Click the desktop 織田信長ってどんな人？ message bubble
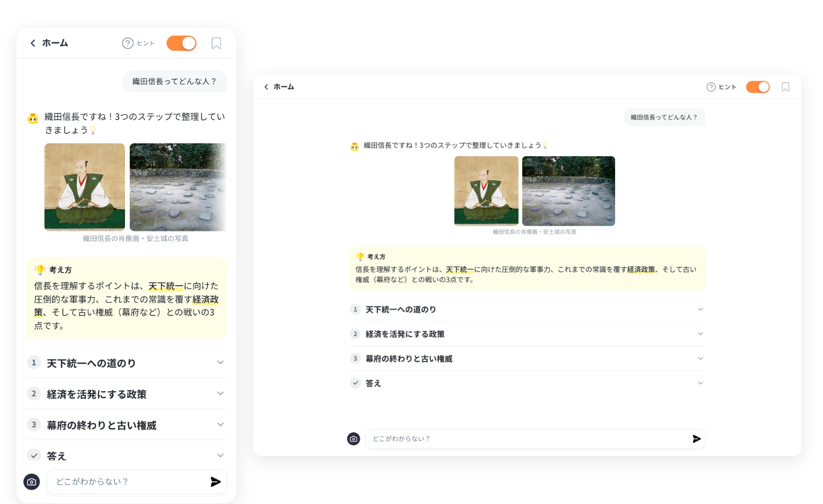The width and height of the screenshot is (823, 504). [x=664, y=117]
